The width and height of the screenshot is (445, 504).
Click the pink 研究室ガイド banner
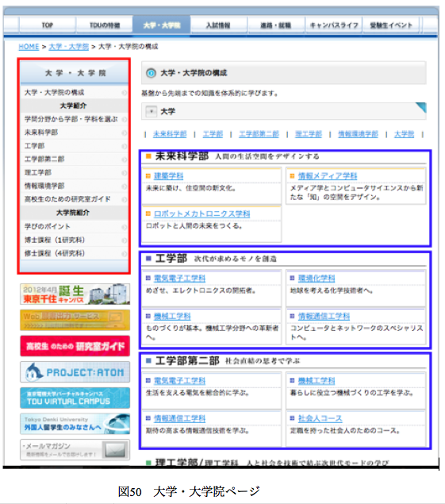click(75, 346)
